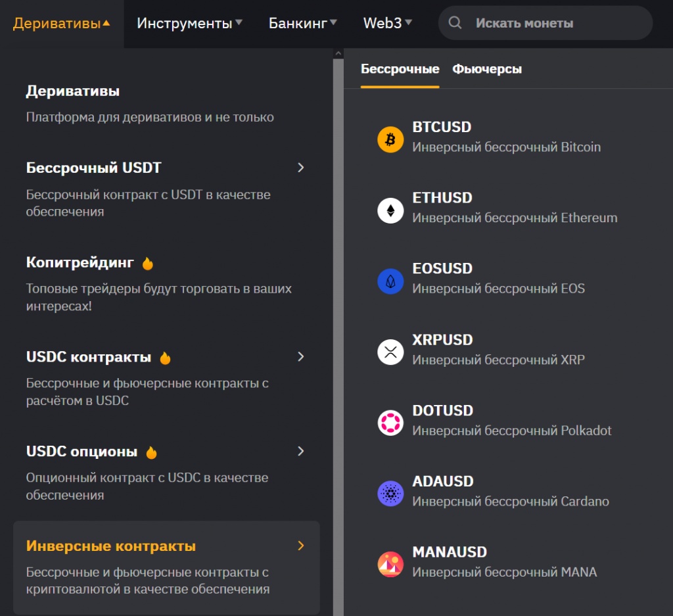Expand the USDC контракты submenu arrow
Image resolution: width=673 pixels, height=616 pixels.
(301, 356)
